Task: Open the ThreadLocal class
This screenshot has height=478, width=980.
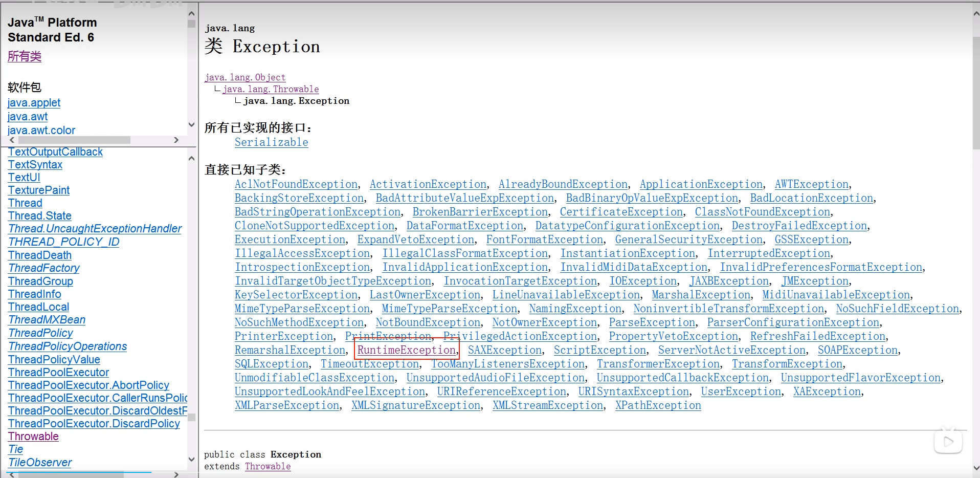Action: tap(38, 307)
